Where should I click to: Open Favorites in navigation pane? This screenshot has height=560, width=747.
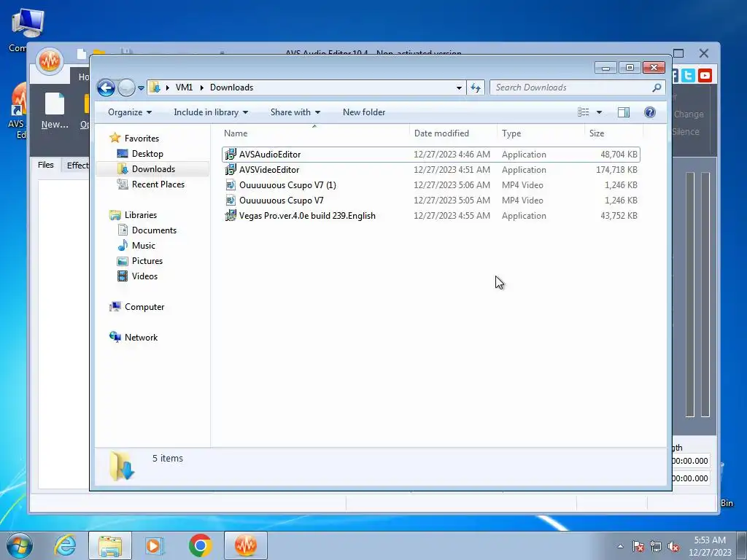[x=142, y=138]
